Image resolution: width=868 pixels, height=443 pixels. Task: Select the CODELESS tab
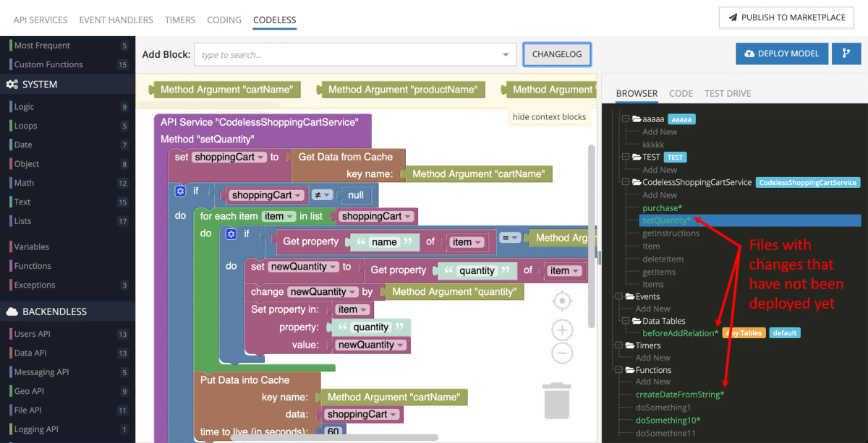point(275,20)
